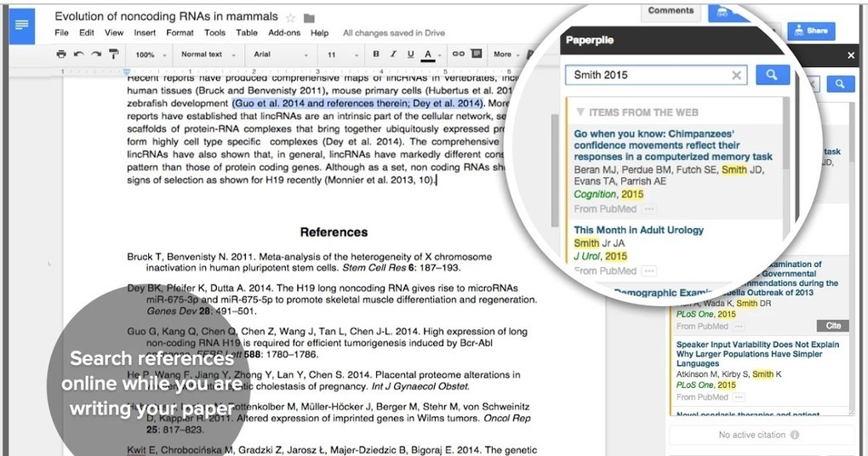Open Speaker Input Variability article link
Image resolution: width=868 pixels, height=456 pixels.
pyautogui.click(x=757, y=354)
